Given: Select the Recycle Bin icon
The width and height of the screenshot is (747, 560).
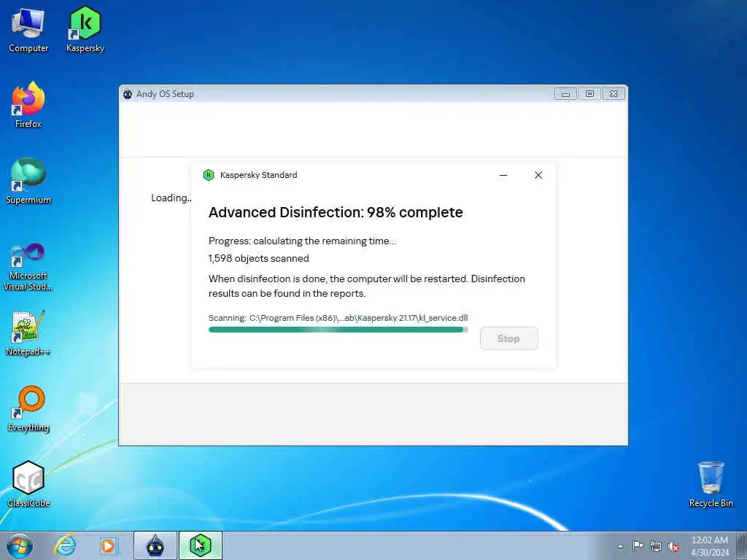Looking at the screenshot, I should point(711,484).
